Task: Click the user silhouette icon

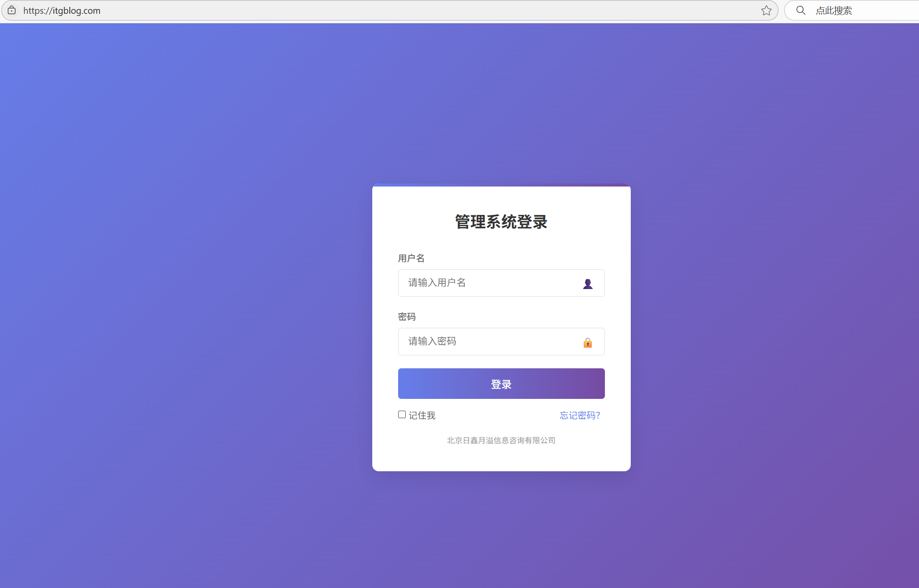Action: pyautogui.click(x=588, y=283)
